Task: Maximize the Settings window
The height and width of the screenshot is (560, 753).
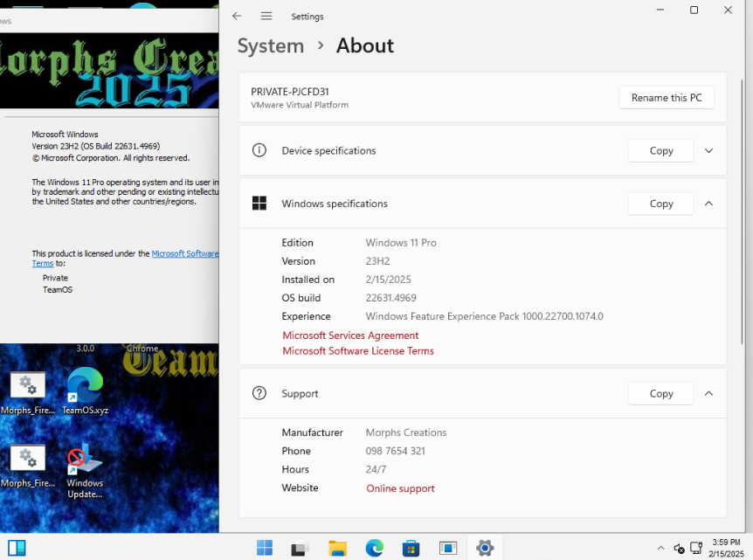Action: pyautogui.click(x=694, y=10)
